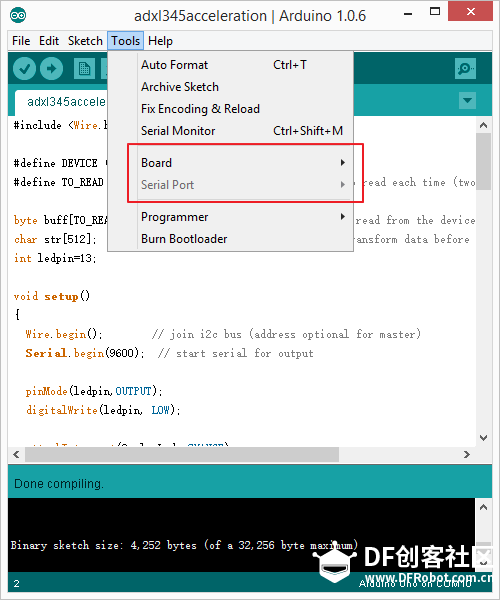This screenshot has height=600, width=500.
Task: Click the horizontal scrollbar thumb of editor
Action: coord(182,455)
